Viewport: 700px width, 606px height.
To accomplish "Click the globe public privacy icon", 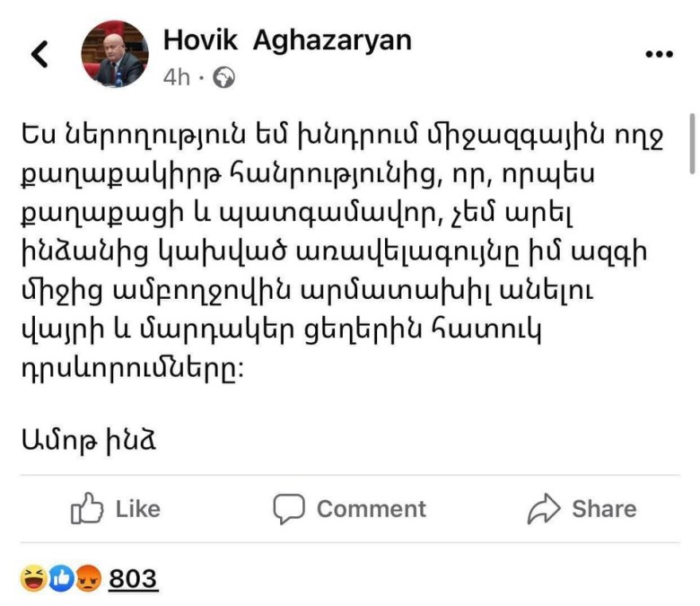I will [x=223, y=78].
